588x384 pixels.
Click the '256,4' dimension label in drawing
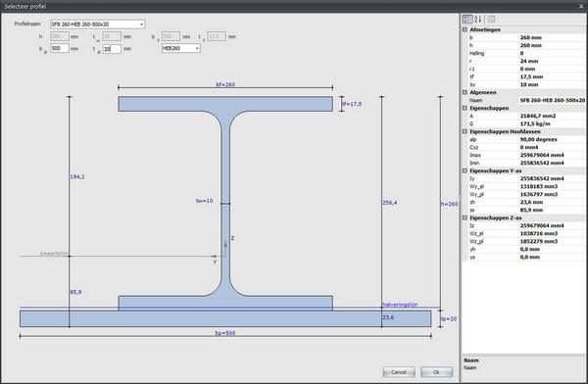390,203
